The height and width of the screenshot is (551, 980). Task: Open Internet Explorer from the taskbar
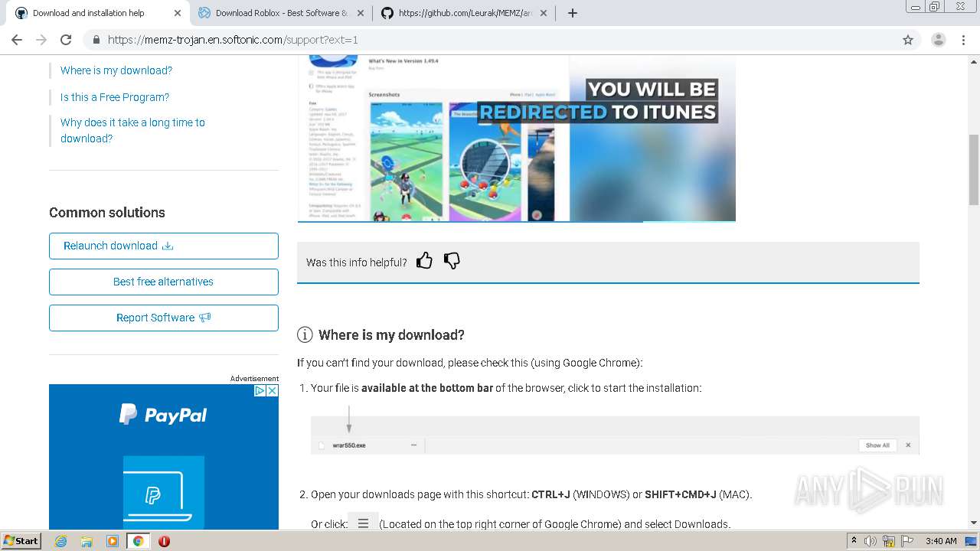coord(60,541)
